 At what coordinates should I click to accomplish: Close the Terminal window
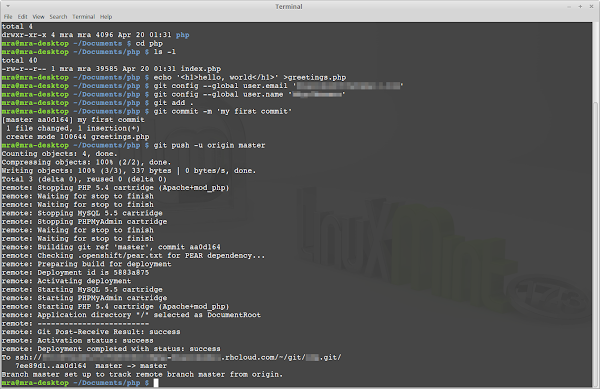592,7
